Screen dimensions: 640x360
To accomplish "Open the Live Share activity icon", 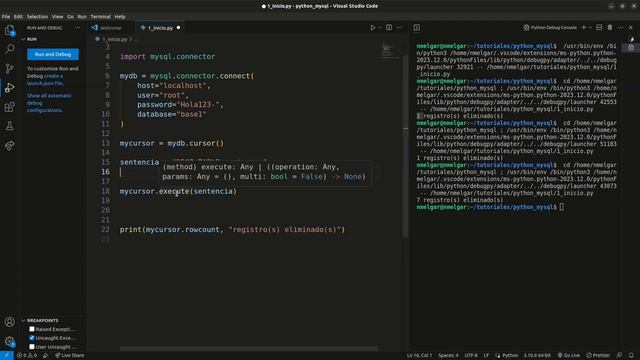I will (9, 145).
